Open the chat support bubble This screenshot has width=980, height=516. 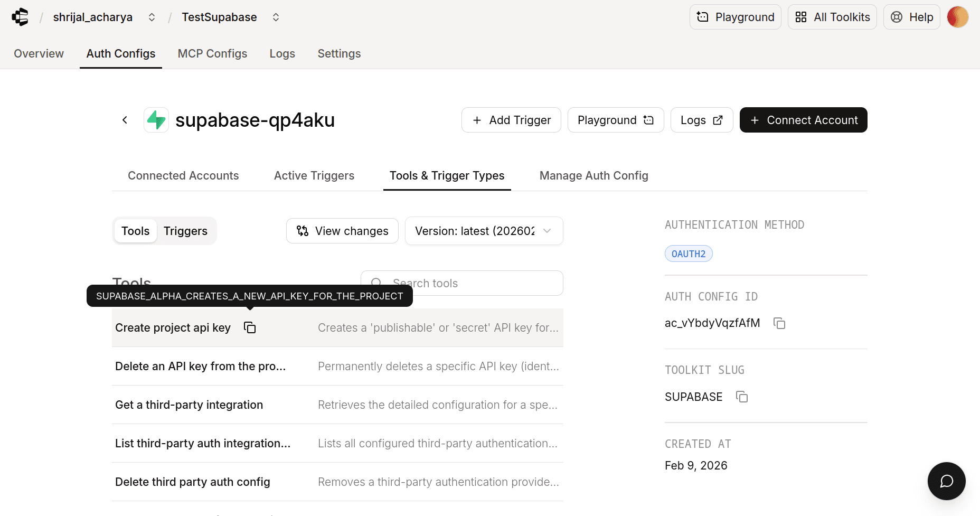(946, 481)
